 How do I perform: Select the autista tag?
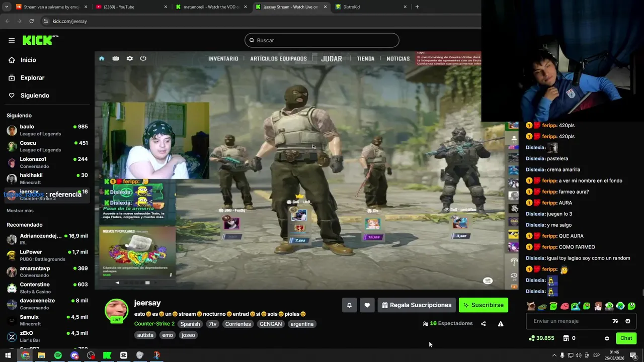click(145, 335)
